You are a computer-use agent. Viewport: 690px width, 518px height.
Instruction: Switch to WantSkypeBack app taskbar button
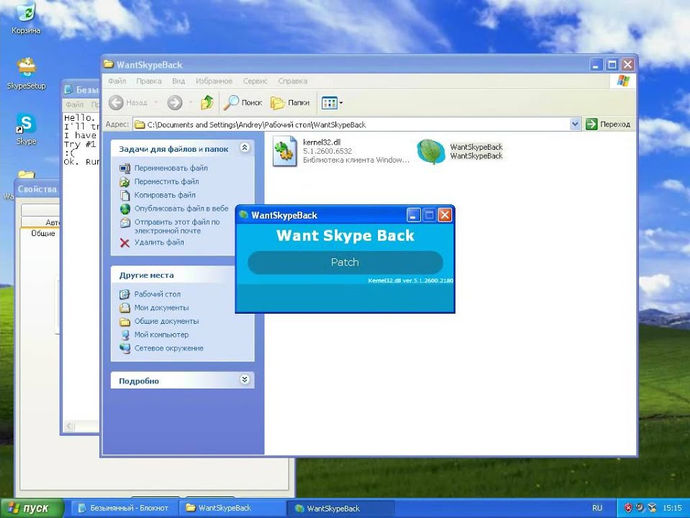pos(341,508)
